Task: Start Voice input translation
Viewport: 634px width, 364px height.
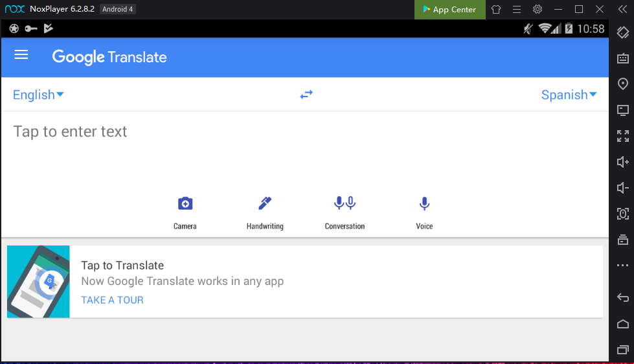Action: click(x=425, y=212)
